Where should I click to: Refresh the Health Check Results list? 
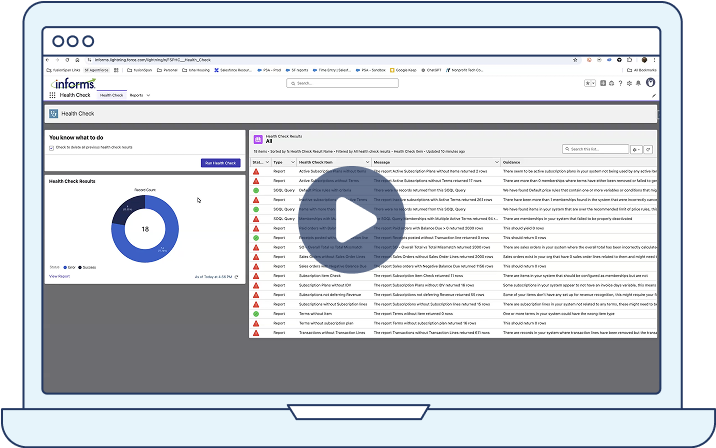[648, 149]
